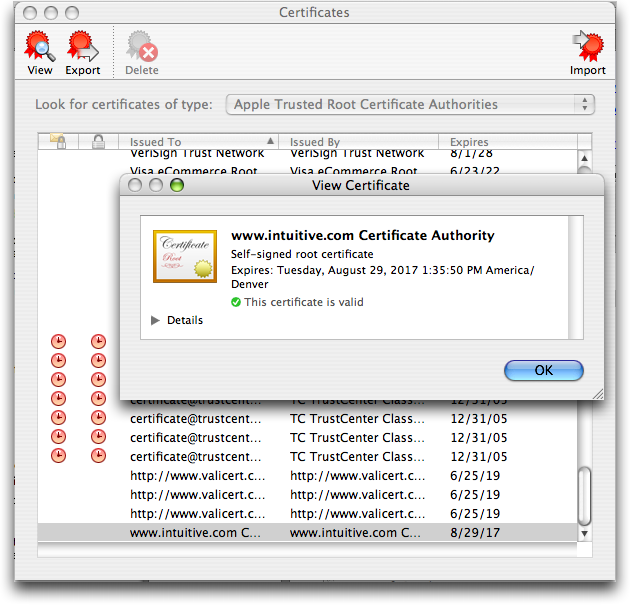The image size is (630, 605).
Task: Click the 'Self-signed root certificate' text
Action: pos(302,254)
